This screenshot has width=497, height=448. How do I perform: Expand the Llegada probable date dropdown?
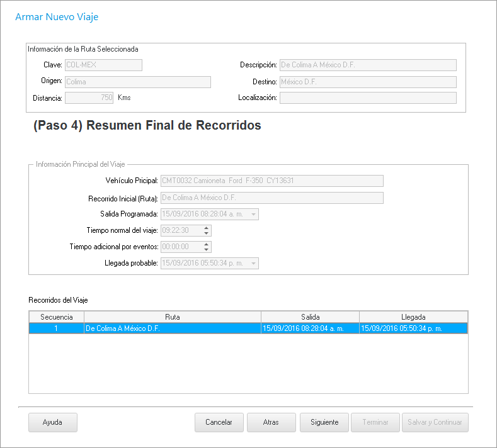(253, 264)
